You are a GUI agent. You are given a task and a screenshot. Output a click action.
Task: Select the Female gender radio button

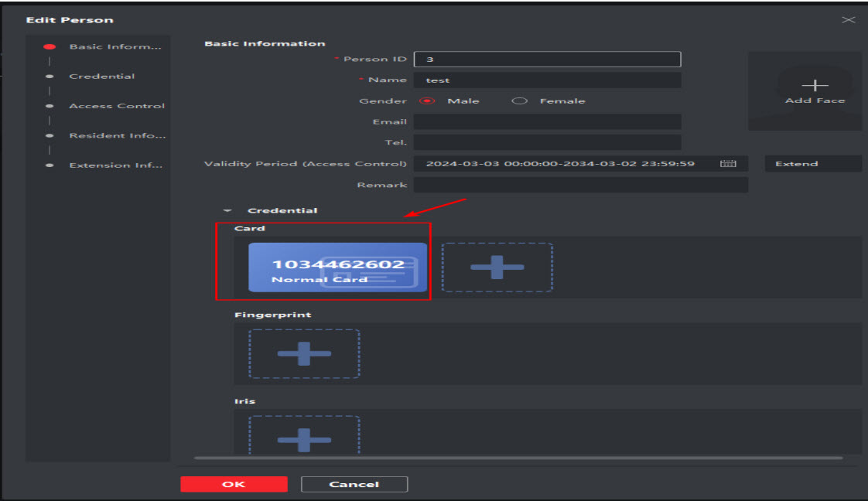519,101
